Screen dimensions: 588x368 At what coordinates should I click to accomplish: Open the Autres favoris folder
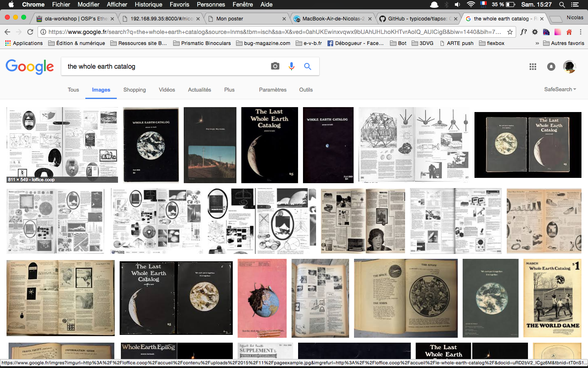[x=563, y=43]
